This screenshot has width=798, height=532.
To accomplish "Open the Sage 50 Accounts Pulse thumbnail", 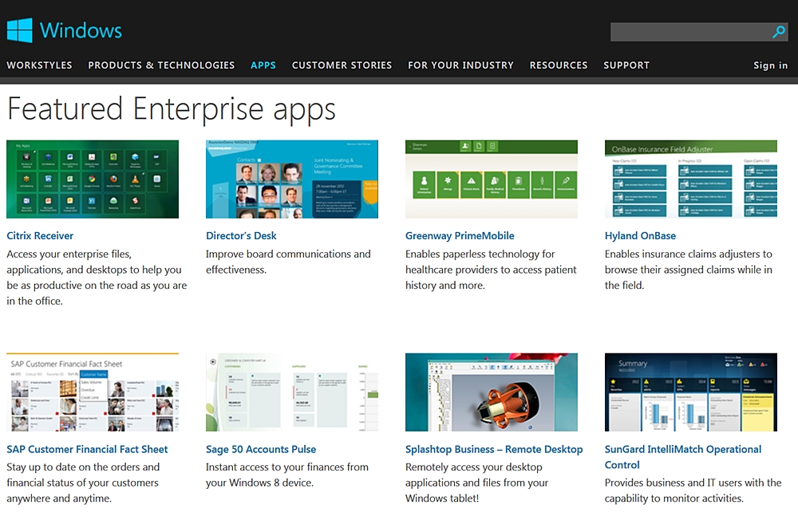I will [x=292, y=392].
